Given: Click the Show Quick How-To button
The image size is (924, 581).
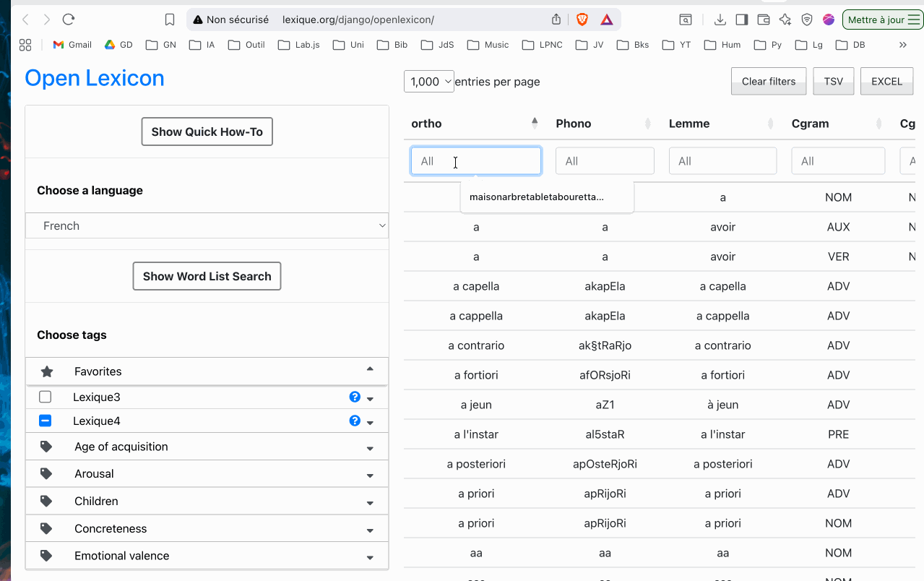Looking at the screenshot, I should pos(207,132).
